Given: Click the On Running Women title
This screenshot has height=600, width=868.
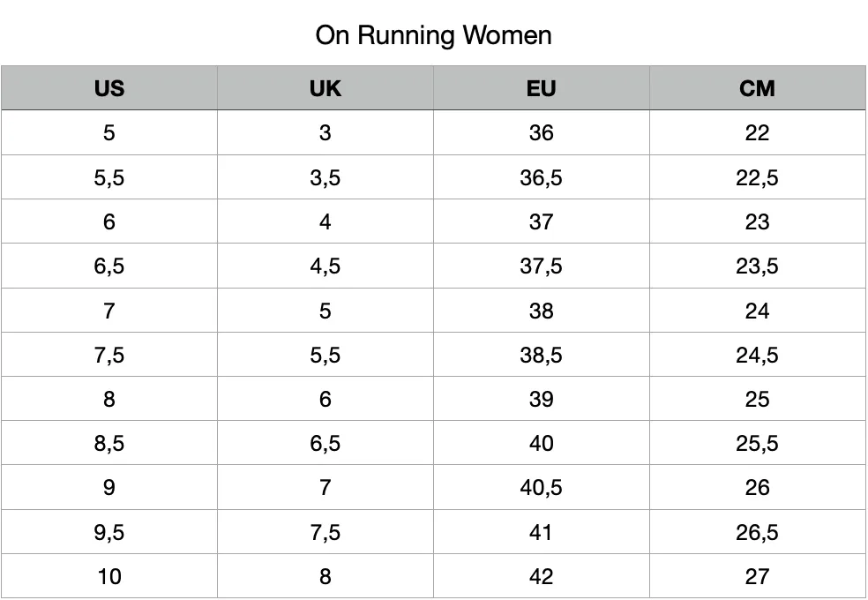Looking at the screenshot, I should pos(433,35).
